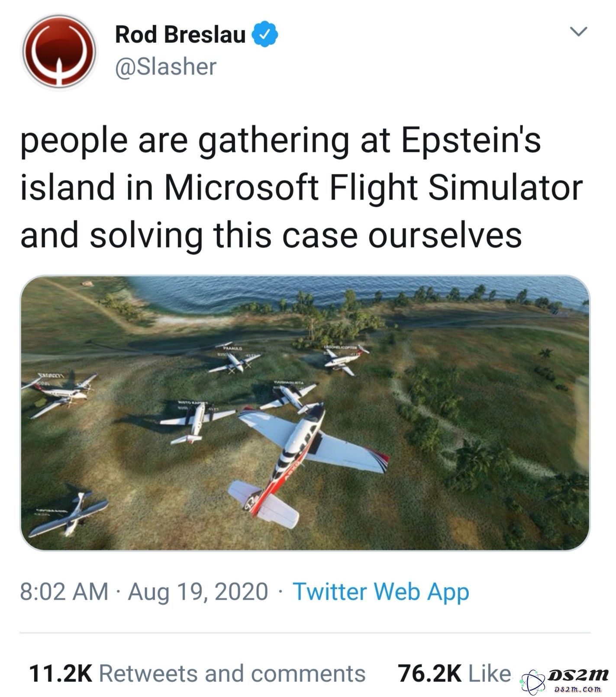This screenshot has height=697, width=616.
Task: Open the Retweets and comments list
Action: [232, 674]
